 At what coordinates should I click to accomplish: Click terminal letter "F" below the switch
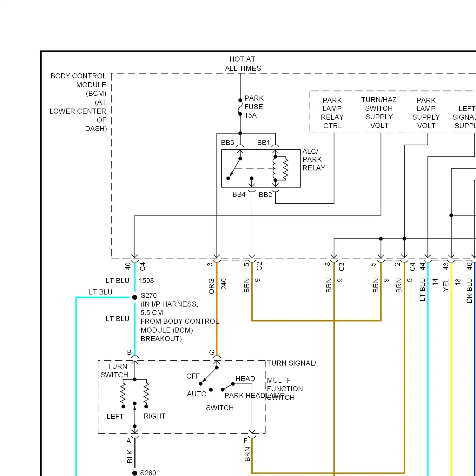point(245,441)
